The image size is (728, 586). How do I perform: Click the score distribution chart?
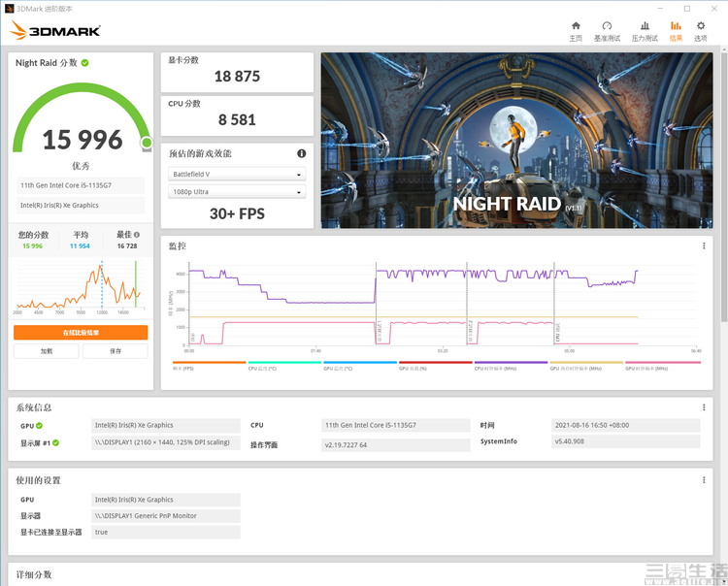81,286
